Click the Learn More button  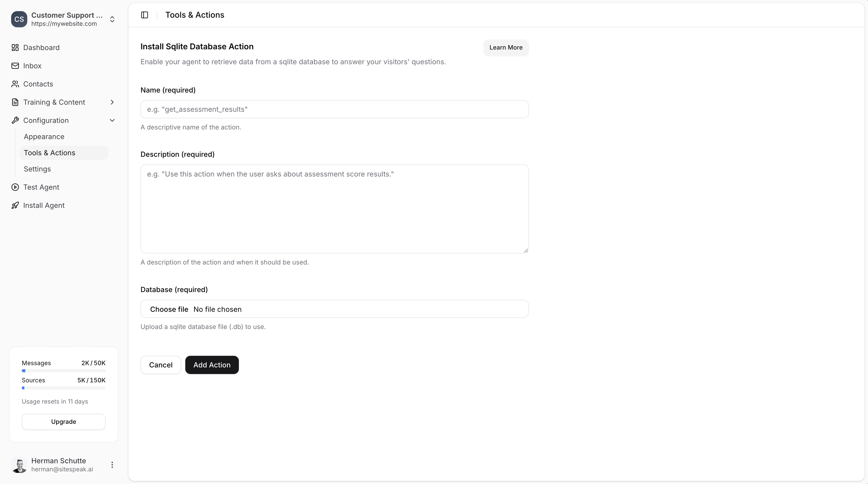506,48
